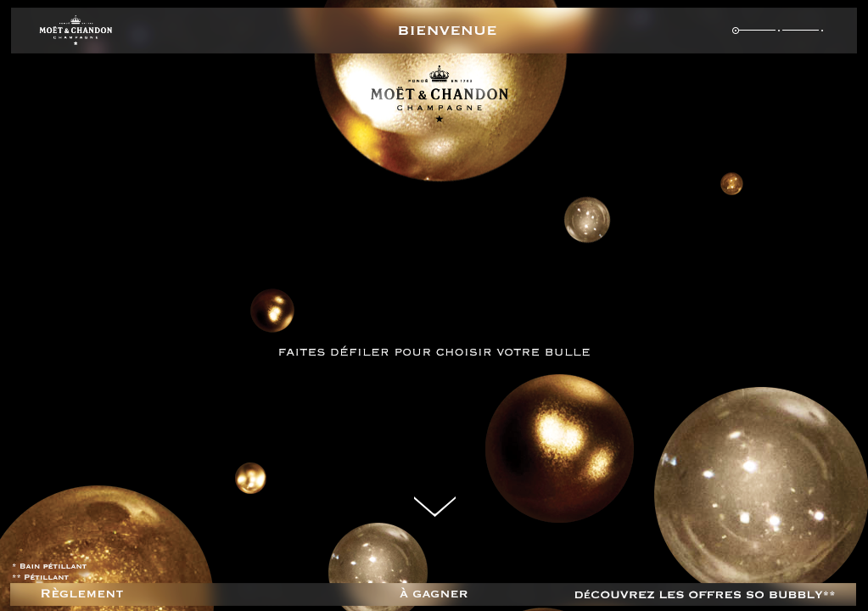Open the À gagner section
The width and height of the screenshot is (868, 611).
[434, 594]
